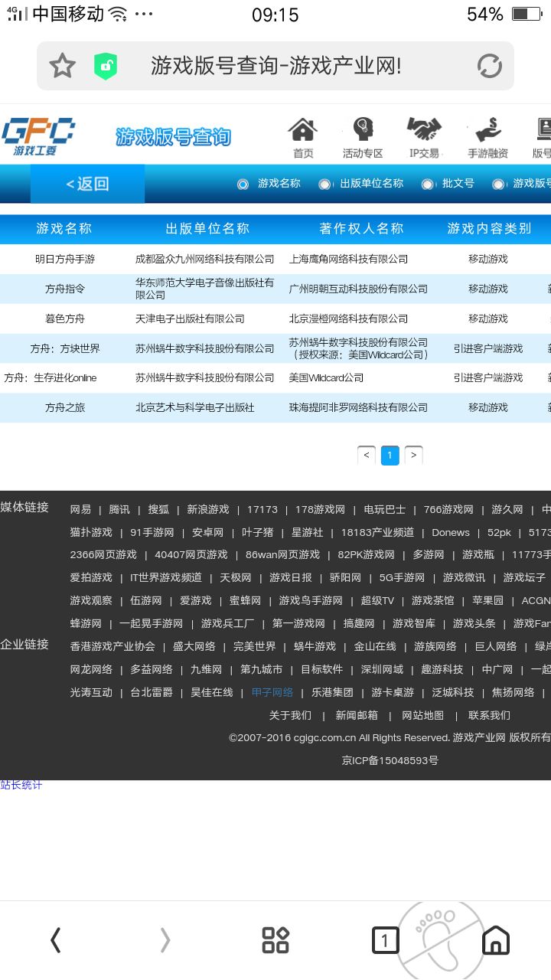
Task: Open the 网易 media link
Action: pos(80,509)
